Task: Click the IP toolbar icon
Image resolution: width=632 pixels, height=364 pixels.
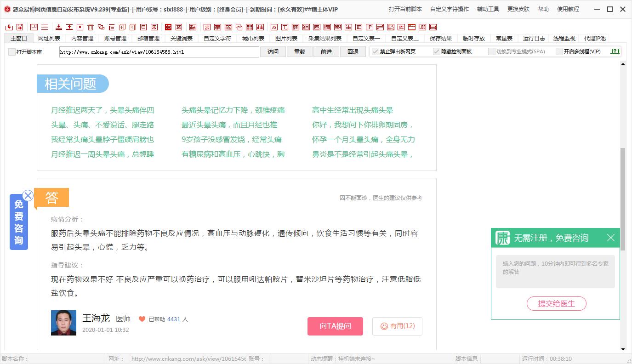Action: (x=370, y=27)
